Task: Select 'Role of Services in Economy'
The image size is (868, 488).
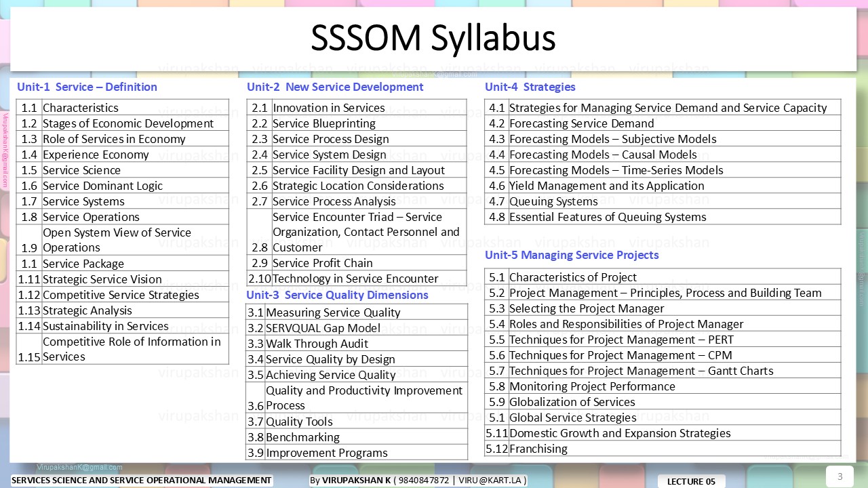Action: [135, 138]
